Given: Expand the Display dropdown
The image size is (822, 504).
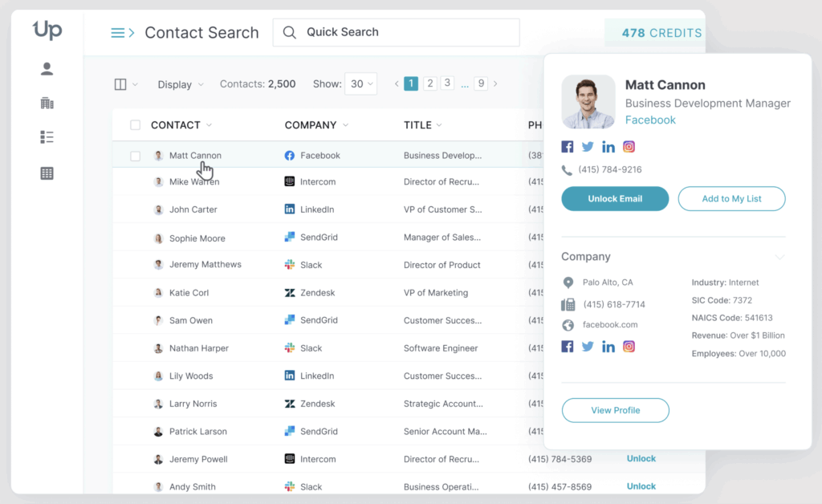Looking at the screenshot, I should tap(181, 84).
